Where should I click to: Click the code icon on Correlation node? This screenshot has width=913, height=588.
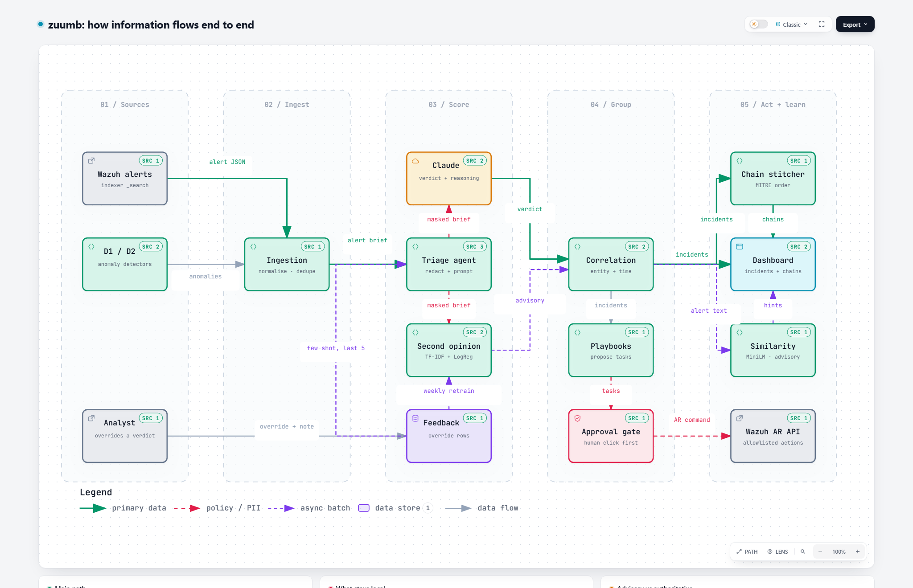pos(578,246)
